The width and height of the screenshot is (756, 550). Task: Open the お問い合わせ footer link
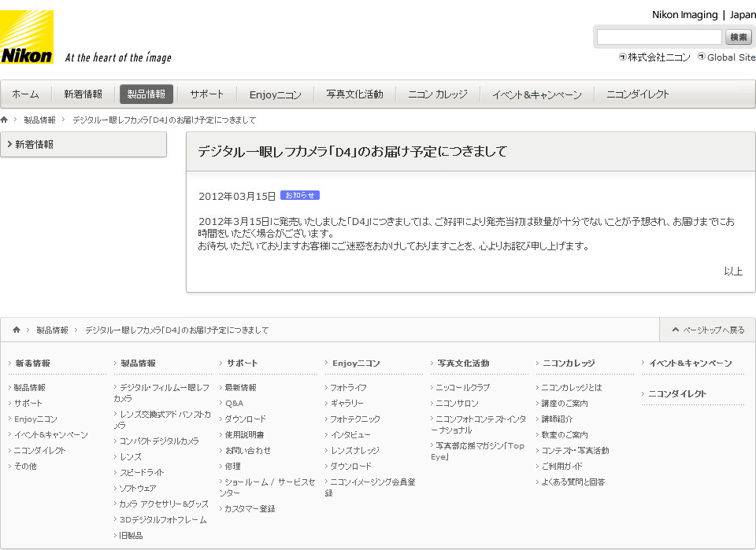[248, 451]
